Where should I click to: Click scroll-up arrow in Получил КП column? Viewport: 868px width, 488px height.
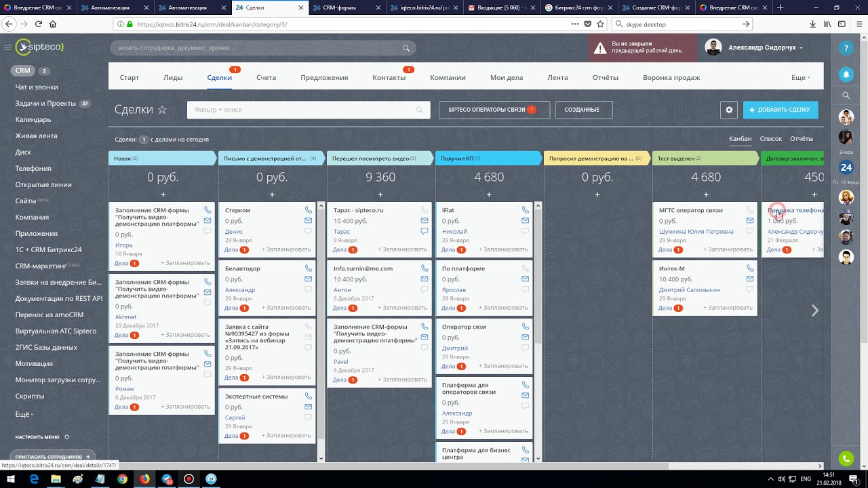538,205
